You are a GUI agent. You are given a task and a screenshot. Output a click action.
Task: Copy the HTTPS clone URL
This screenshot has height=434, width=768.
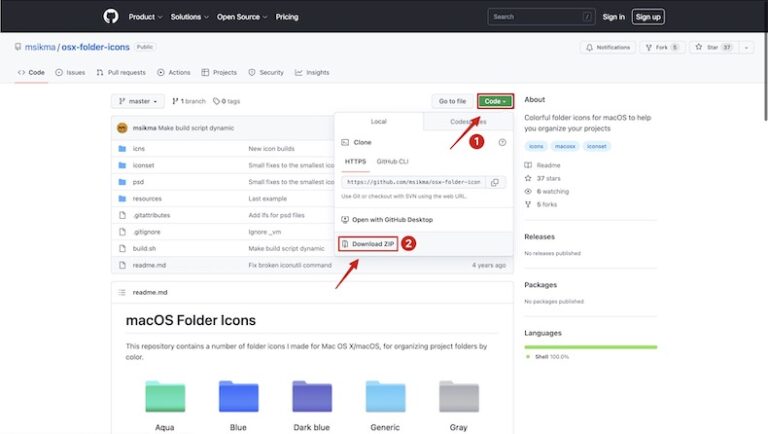tap(494, 182)
